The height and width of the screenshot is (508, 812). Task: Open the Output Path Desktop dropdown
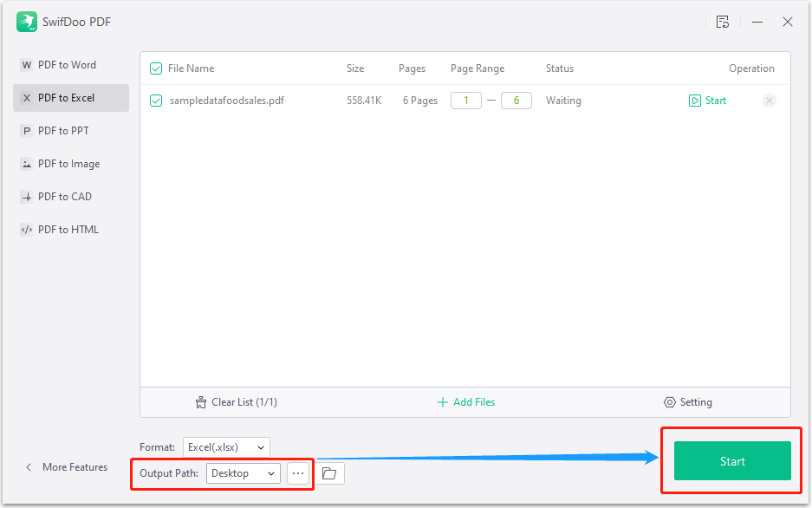pos(244,473)
